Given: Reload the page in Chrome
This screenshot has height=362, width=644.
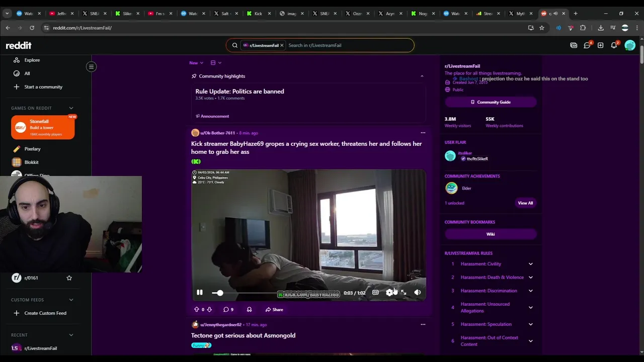Looking at the screenshot, I should coord(32,28).
